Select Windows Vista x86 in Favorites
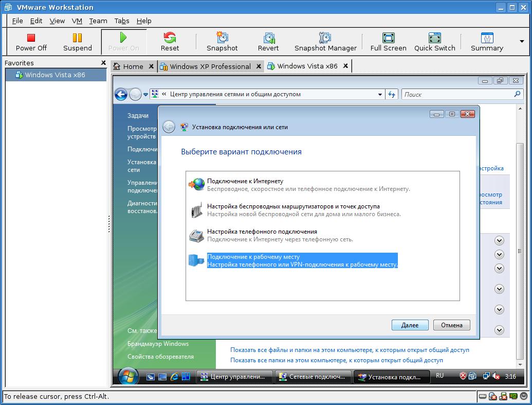The height and width of the screenshot is (405, 532). [56, 75]
